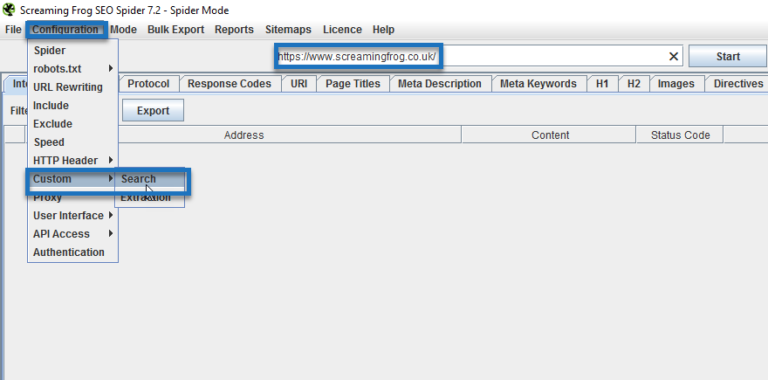Choose Extraction in the Custom submenu
The image size is (768, 380).
[150, 197]
